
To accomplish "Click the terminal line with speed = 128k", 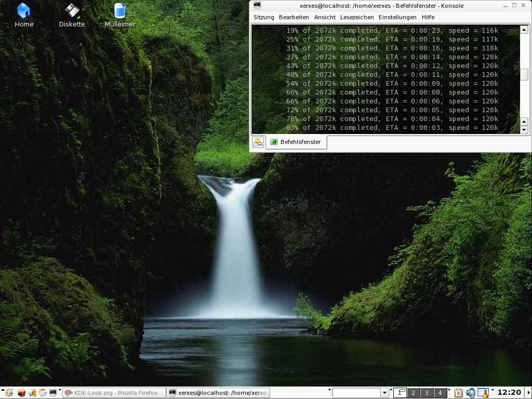I will click(392, 57).
